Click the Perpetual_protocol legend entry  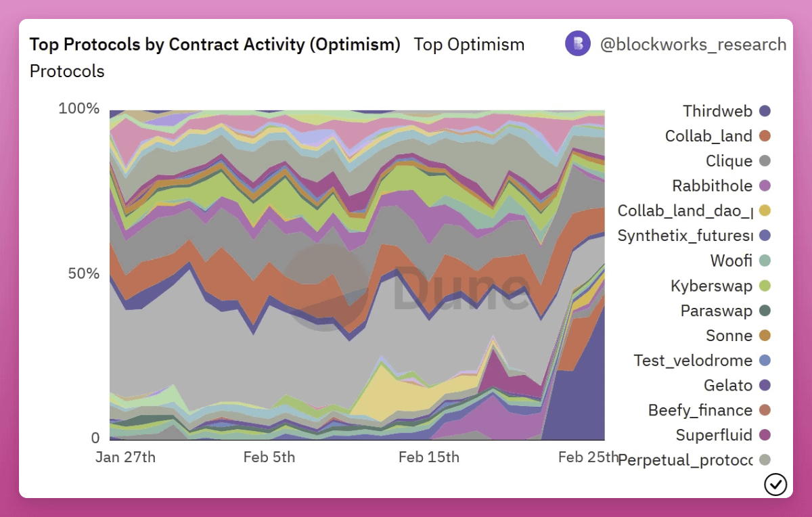point(685,460)
